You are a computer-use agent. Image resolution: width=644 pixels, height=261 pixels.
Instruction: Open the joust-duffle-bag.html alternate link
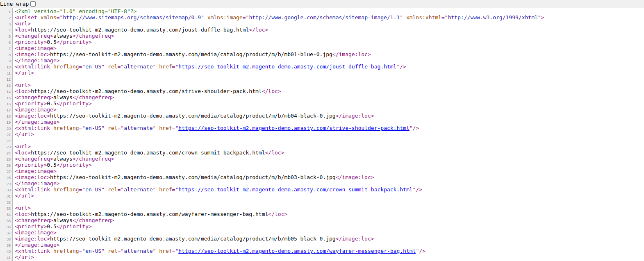pos(287,67)
